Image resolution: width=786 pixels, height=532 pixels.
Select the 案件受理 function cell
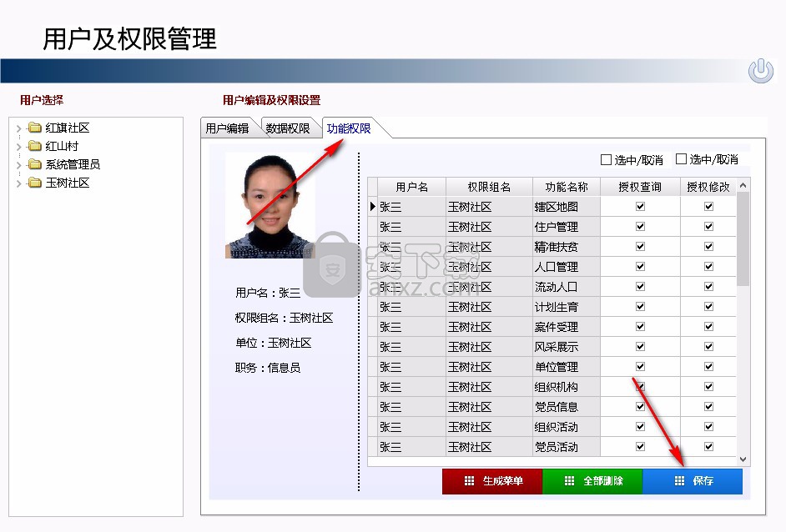(x=566, y=327)
